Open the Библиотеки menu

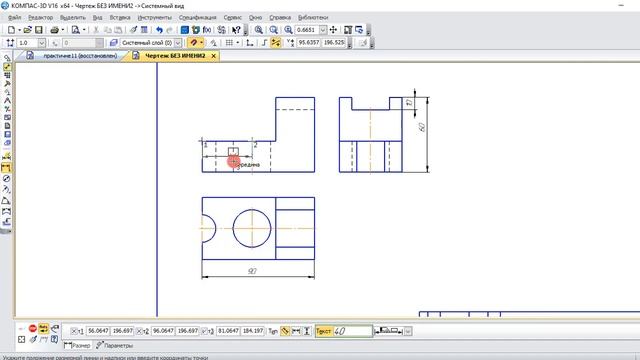pyautogui.click(x=313, y=18)
